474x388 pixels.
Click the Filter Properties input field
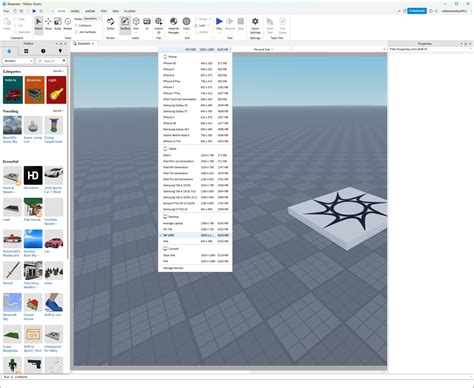click(430, 49)
